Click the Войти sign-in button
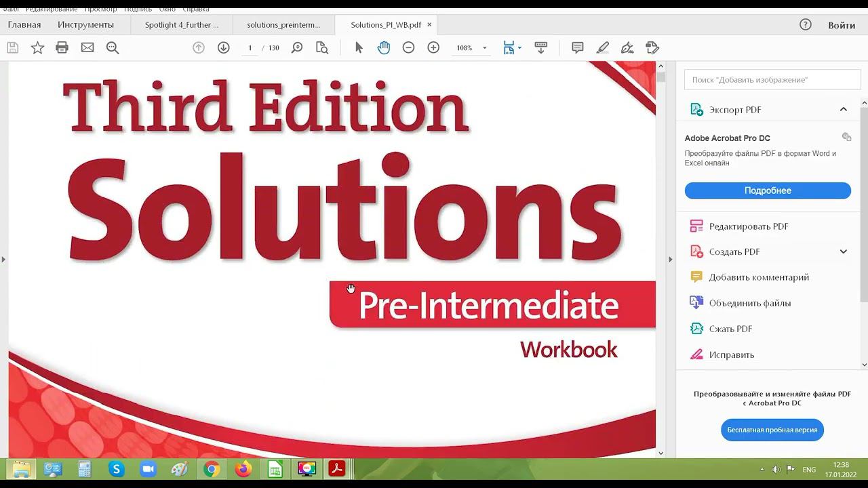Image resolution: width=868 pixels, height=488 pixels. [x=842, y=25]
